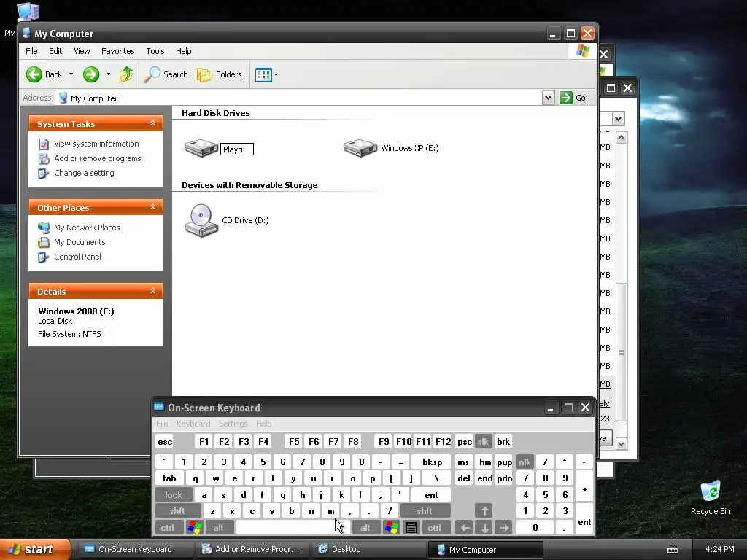This screenshot has height=560, width=747.
Task: Collapse the Other Places panel
Action: tap(152, 207)
